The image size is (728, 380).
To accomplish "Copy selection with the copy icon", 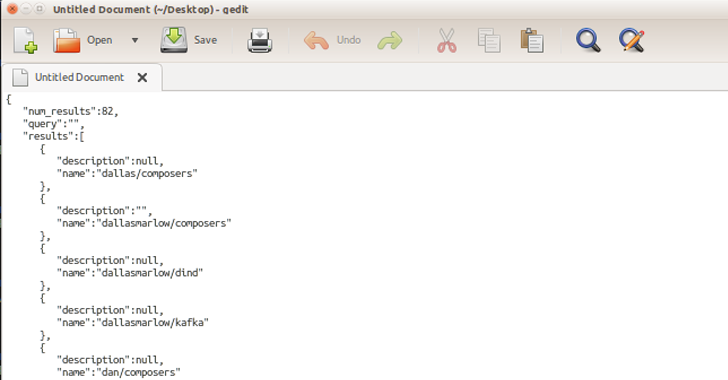I will point(489,40).
